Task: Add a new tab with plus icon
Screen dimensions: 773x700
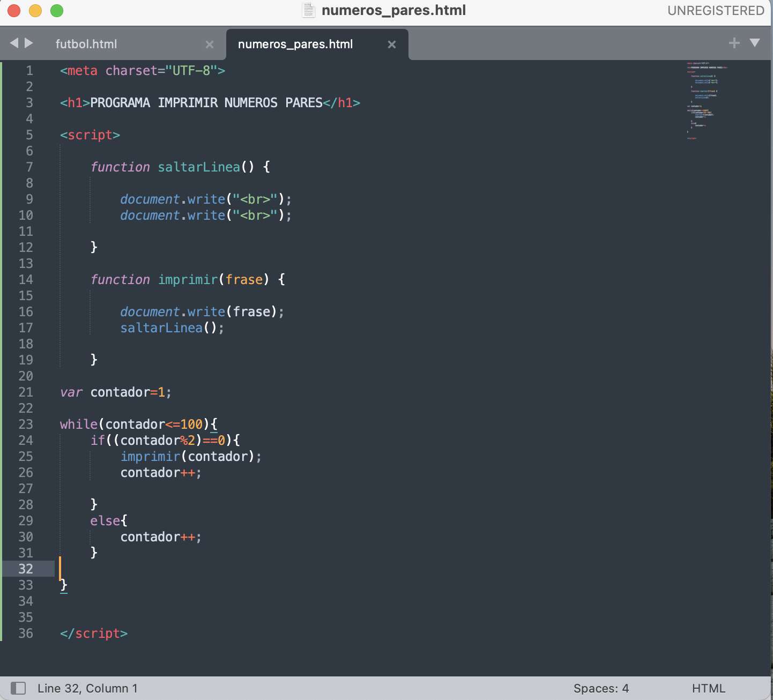Action: coord(734,43)
